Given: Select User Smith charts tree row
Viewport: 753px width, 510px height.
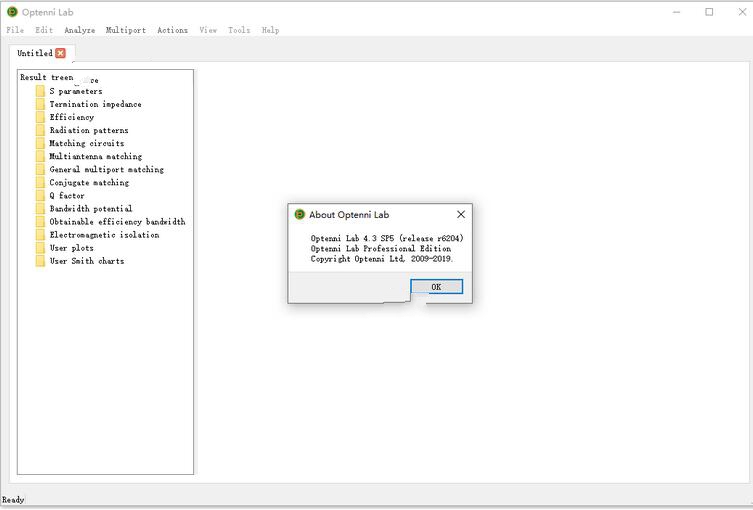Looking at the screenshot, I should [87, 261].
